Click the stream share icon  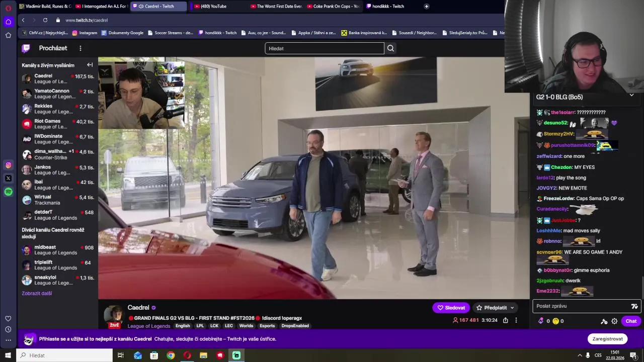click(505, 320)
